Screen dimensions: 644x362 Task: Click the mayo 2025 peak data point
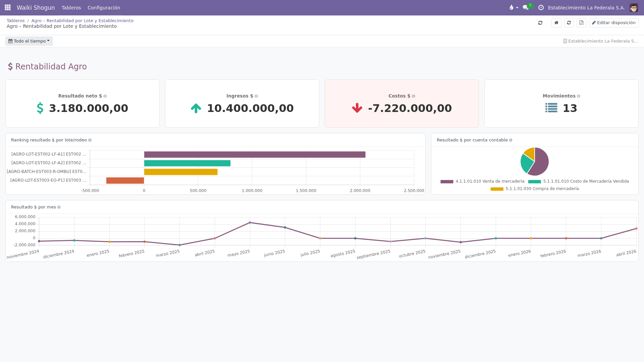coord(250,223)
